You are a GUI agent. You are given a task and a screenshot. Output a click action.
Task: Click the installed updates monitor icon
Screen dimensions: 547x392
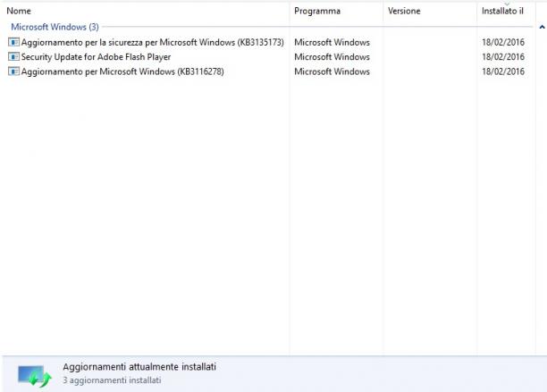click(x=35, y=377)
